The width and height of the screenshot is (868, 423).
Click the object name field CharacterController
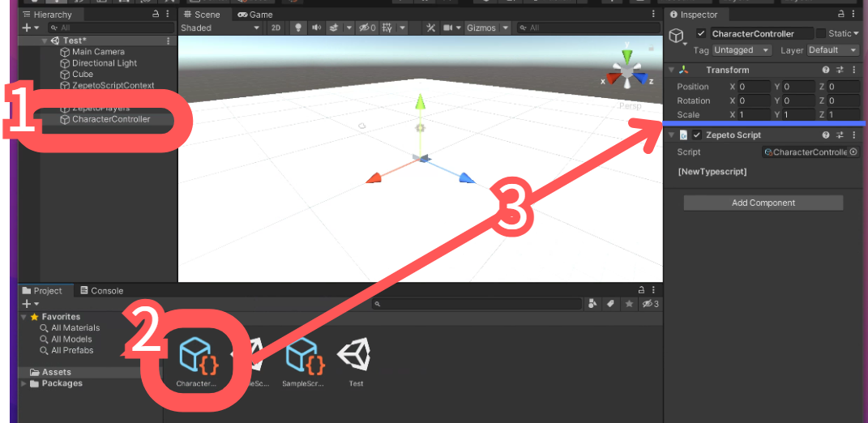(761, 34)
